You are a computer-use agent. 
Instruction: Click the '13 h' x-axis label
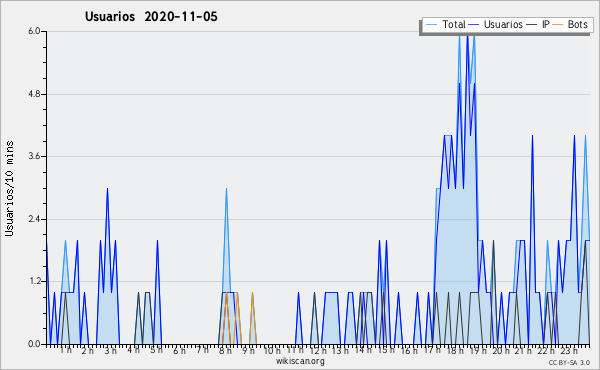point(340,351)
